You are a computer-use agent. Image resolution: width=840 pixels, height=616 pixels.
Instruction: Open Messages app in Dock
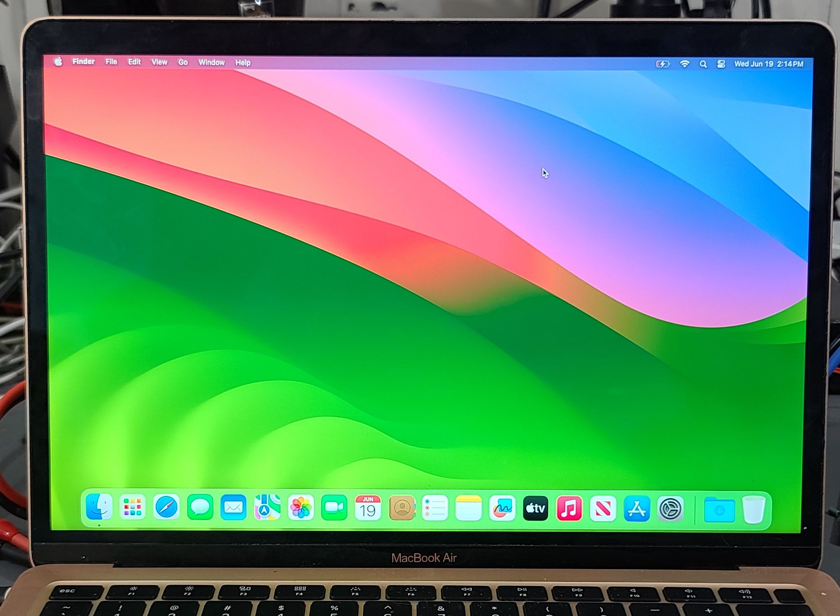click(x=200, y=507)
